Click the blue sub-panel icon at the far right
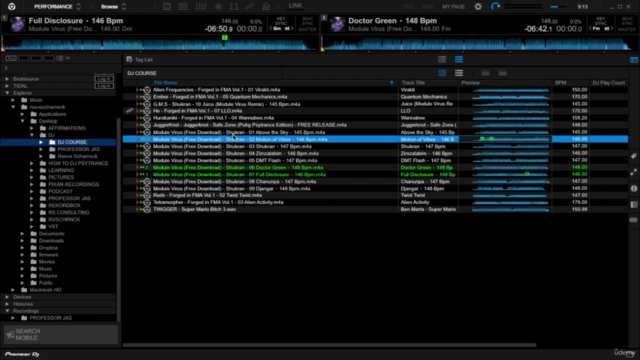 point(634,60)
